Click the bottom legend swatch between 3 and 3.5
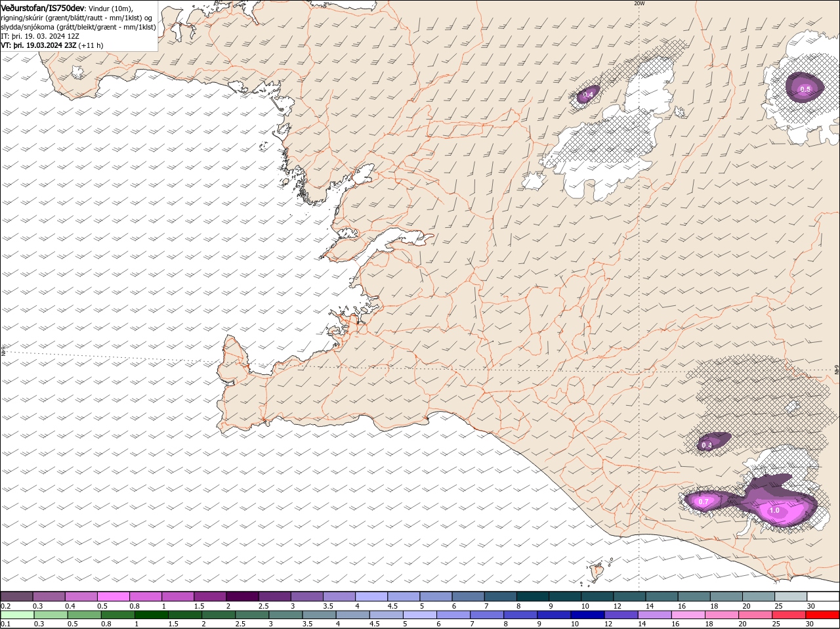The image size is (840, 629). (286, 615)
